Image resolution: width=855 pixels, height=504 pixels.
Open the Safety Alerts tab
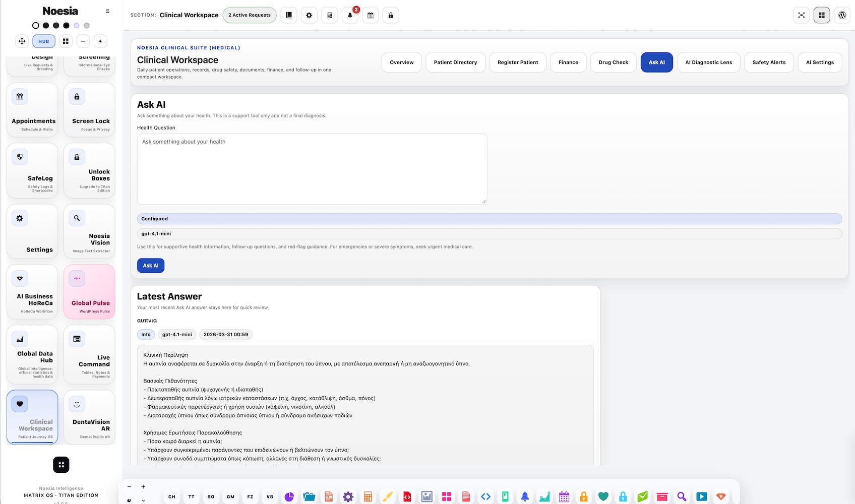(769, 62)
